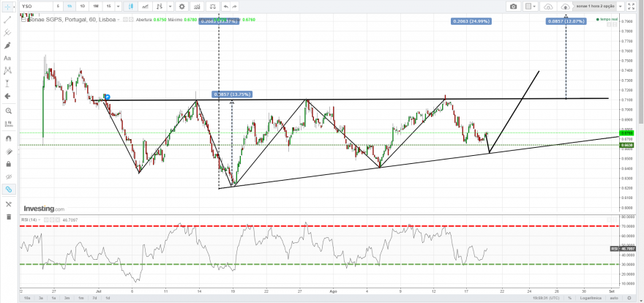Open the saved layouts dropdown arrow
This screenshot has height=303, width=644.
click(x=620, y=7)
